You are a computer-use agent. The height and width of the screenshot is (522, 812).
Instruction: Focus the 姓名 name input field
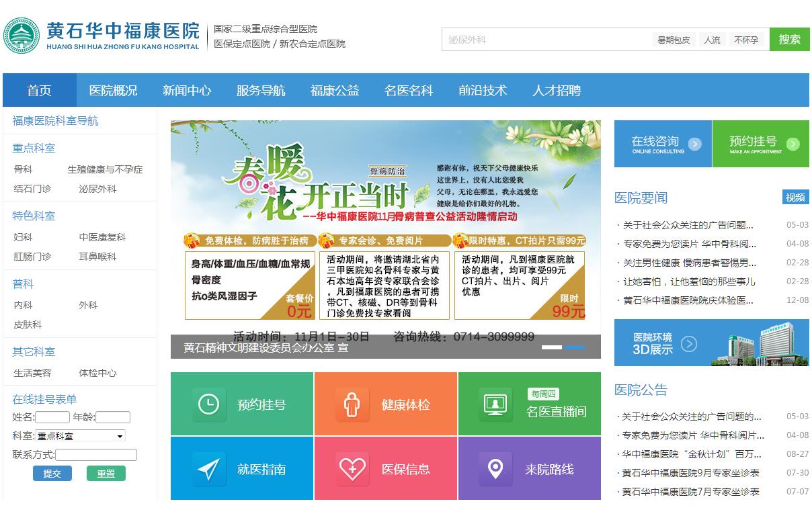[52, 417]
